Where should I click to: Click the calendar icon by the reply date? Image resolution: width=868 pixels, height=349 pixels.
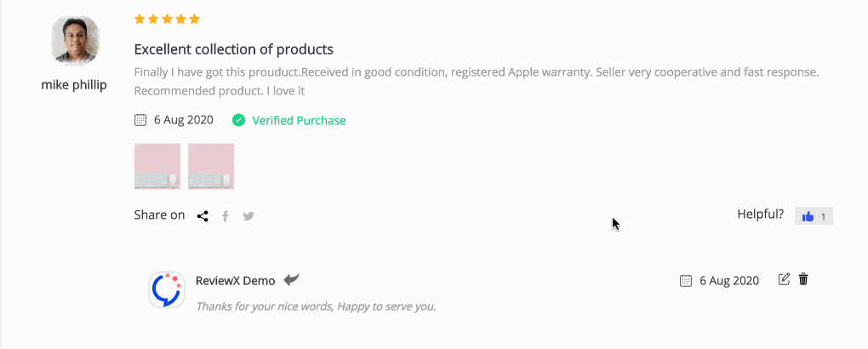point(686,280)
